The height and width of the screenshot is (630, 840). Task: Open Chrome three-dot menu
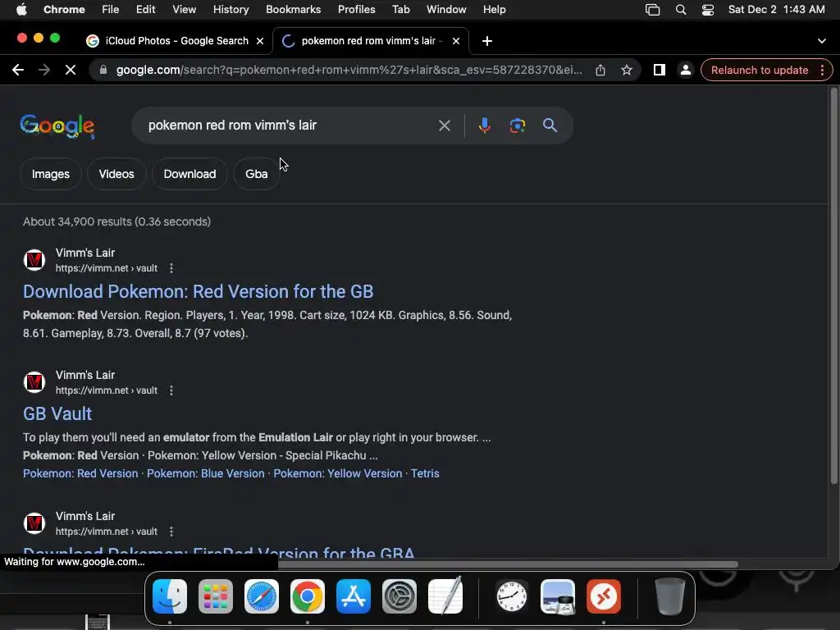point(822,71)
